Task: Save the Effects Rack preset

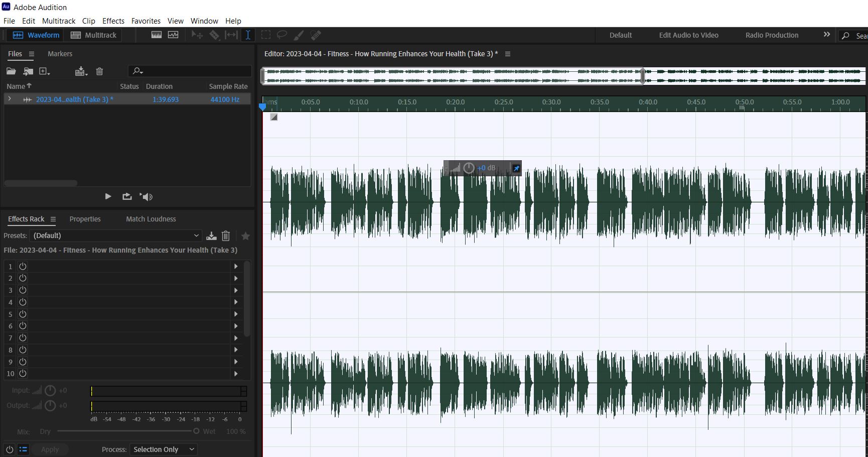Action: tap(211, 236)
